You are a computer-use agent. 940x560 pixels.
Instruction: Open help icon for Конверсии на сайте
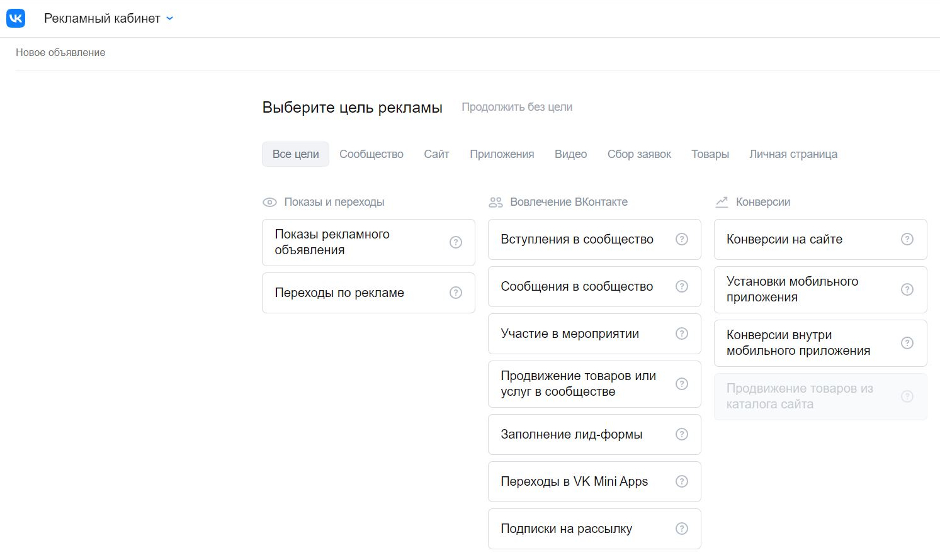point(907,239)
